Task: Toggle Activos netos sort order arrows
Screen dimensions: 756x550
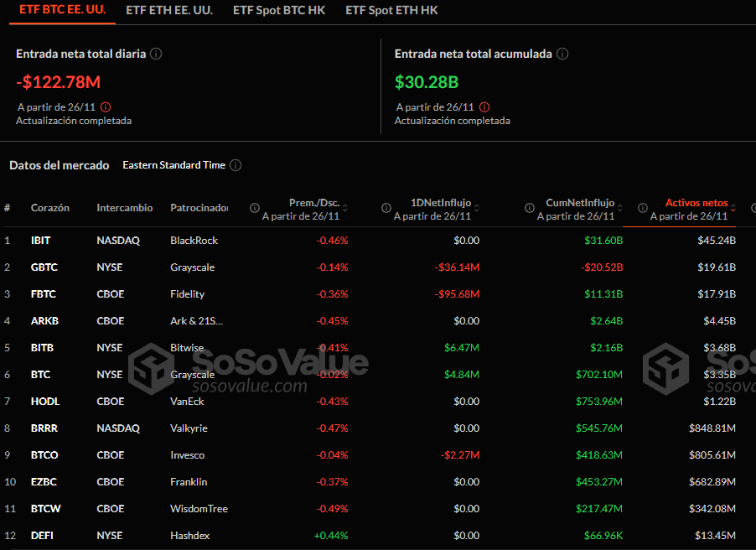Action: coord(733,208)
